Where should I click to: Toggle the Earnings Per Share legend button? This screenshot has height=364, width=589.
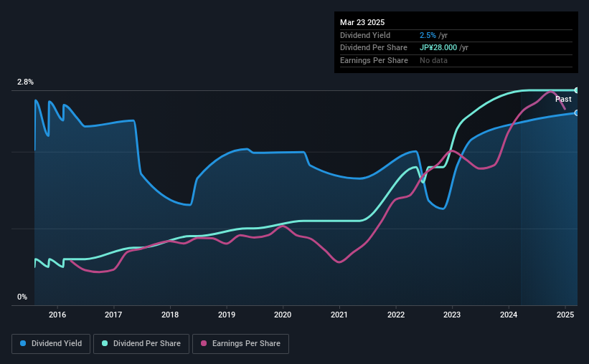[240, 344]
